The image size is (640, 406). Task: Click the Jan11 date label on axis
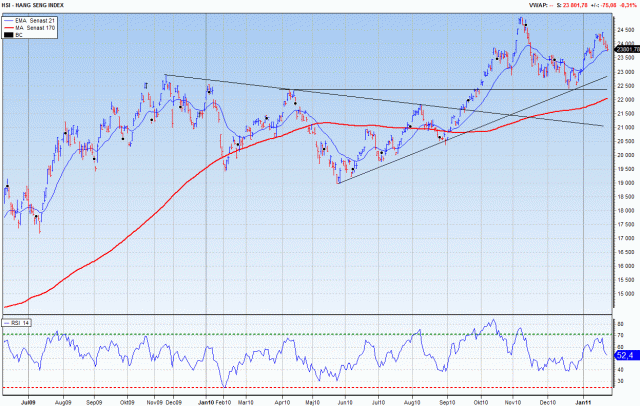click(x=583, y=401)
